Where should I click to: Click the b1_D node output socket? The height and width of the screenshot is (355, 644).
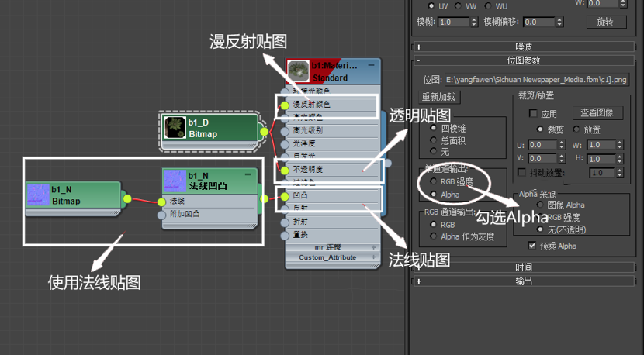point(264,132)
